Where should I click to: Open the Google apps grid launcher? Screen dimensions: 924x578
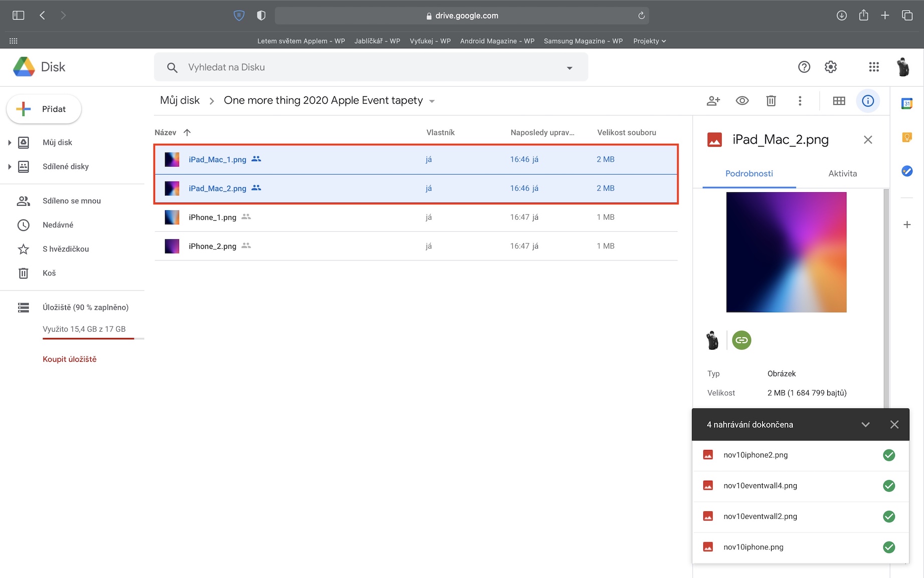pos(873,67)
